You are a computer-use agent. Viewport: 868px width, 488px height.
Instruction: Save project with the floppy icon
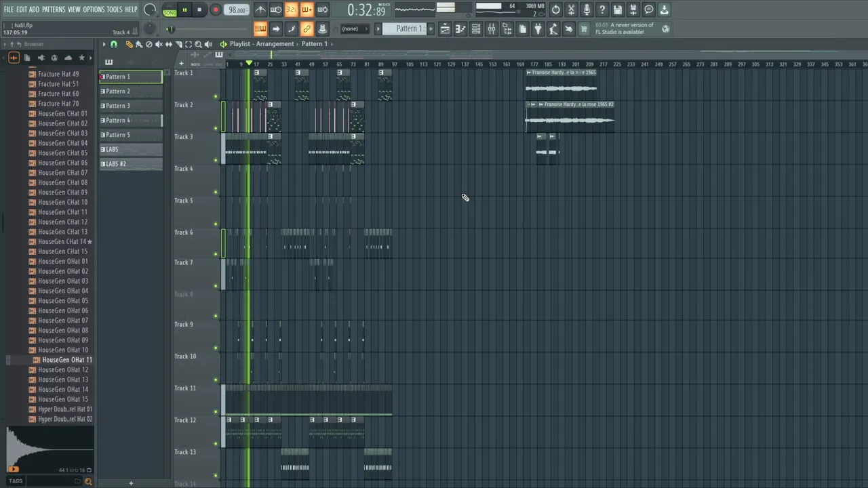618,9
